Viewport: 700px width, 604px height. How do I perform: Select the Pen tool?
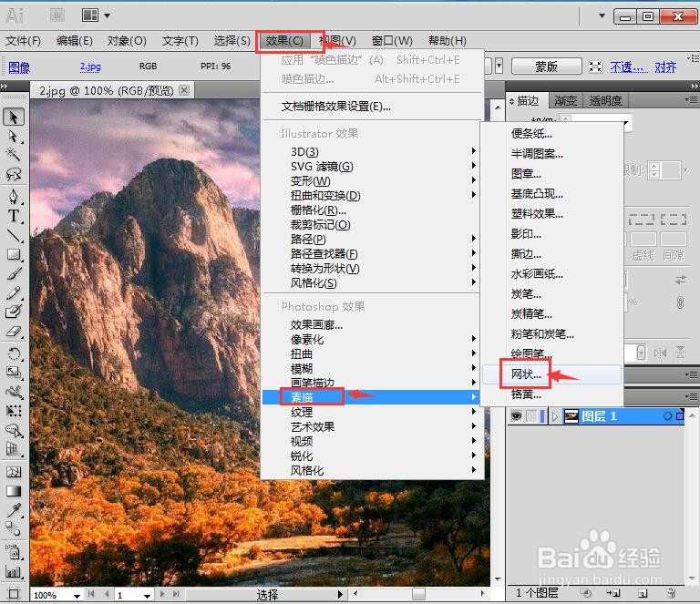pos(14,196)
